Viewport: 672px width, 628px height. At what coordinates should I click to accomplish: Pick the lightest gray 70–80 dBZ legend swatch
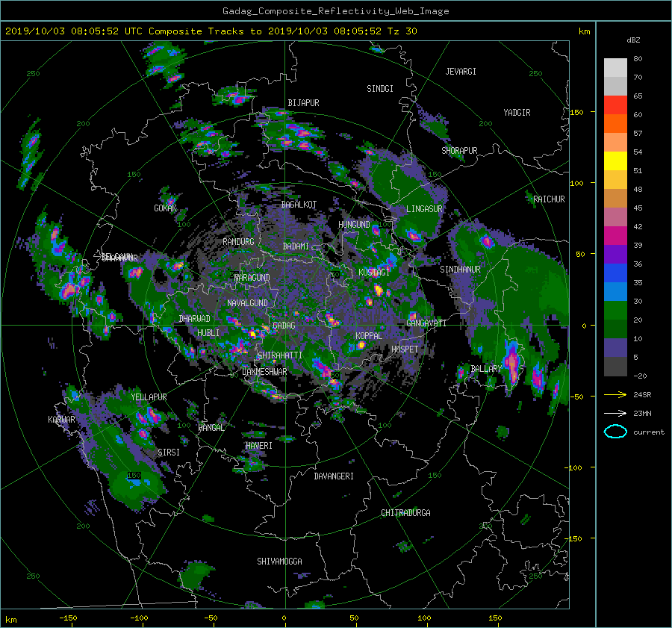[x=615, y=67]
